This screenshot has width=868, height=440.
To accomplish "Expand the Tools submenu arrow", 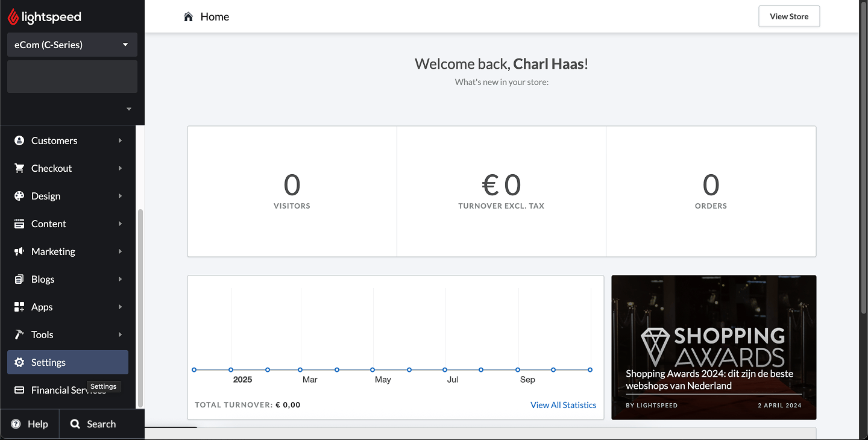I will coord(120,335).
